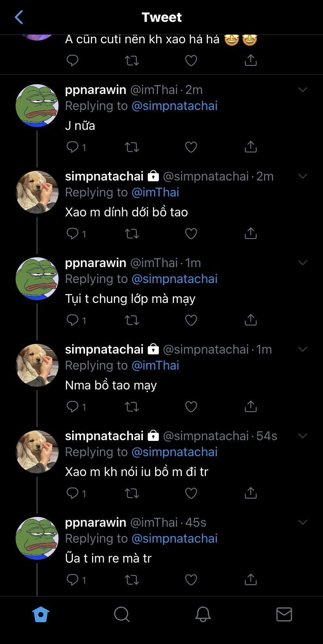Screen dimensions: 323x644
Task: Like the "J nữa" tweet
Action: (x=191, y=147)
